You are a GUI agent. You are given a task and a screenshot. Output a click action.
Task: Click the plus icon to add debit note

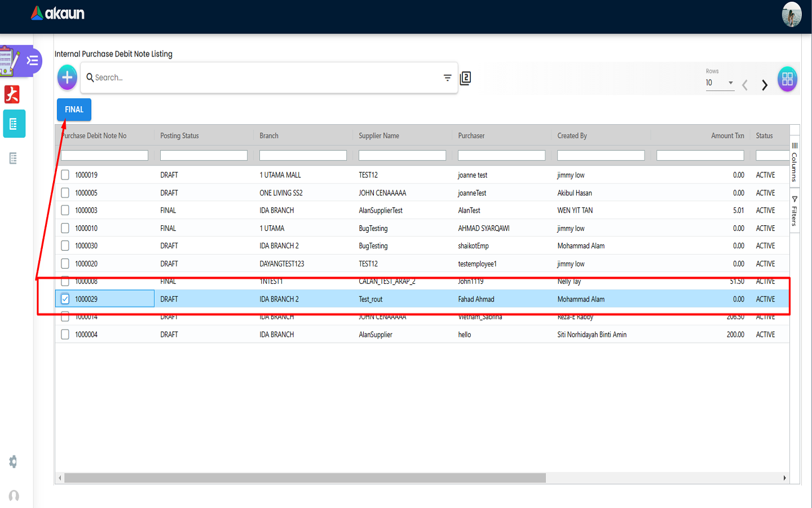(67, 77)
